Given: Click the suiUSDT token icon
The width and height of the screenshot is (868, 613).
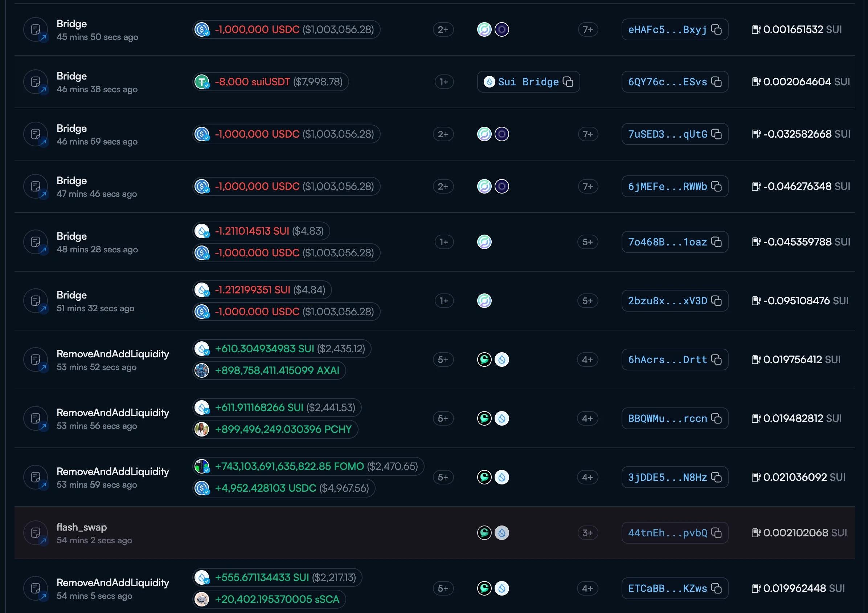Looking at the screenshot, I should (x=202, y=82).
